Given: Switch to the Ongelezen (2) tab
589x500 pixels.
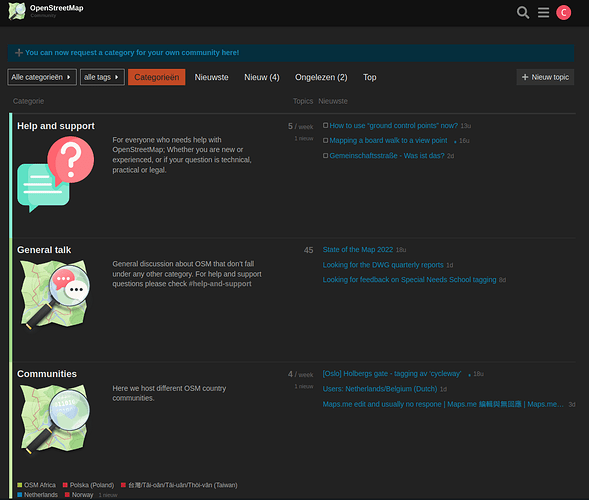Looking at the screenshot, I should pos(321,77).
